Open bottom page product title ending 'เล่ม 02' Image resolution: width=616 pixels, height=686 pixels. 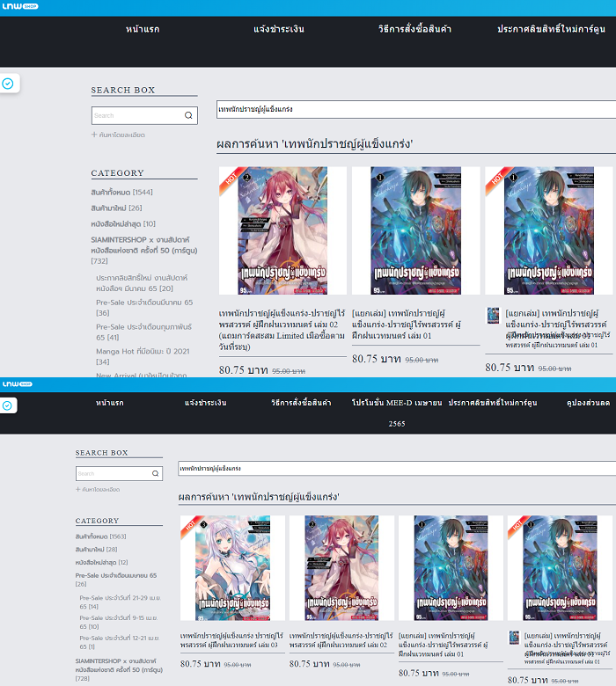341,640
